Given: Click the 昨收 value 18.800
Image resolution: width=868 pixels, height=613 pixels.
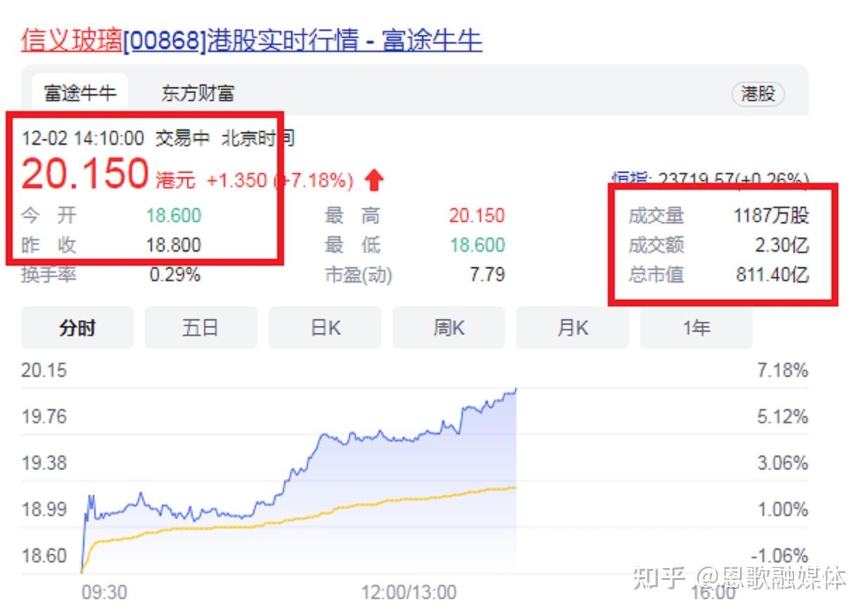Looking at the screenshot, I should tap(174, 245).
